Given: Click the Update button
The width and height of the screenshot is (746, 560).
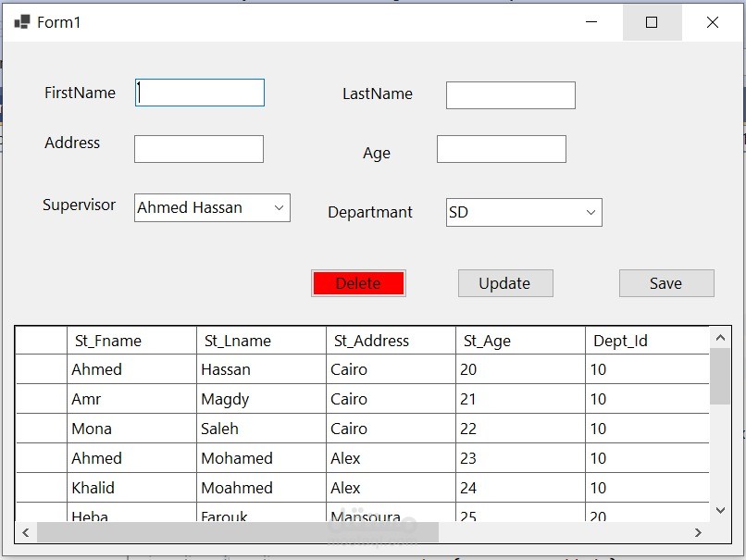Looking at the screenshot, I should [505, 283].
